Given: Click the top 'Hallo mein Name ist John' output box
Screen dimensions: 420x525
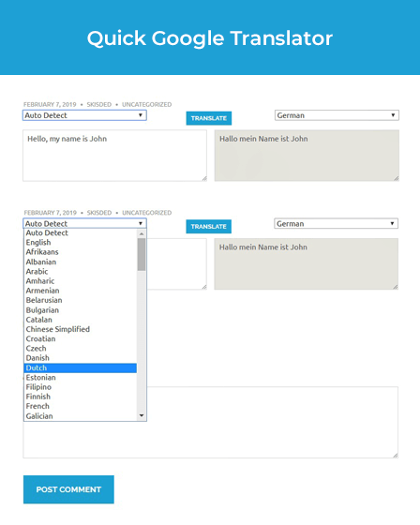Looking at the screenshot, I should pyautogui.click(x=307, y=156).
